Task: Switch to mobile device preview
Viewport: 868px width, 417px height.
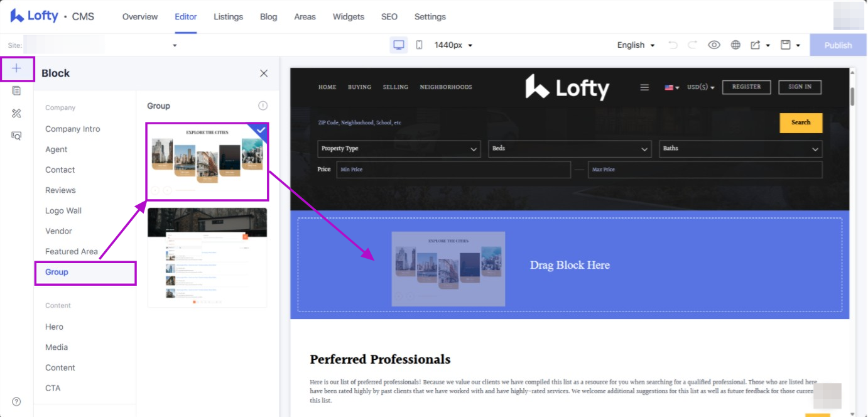Action: pos(419,45)
